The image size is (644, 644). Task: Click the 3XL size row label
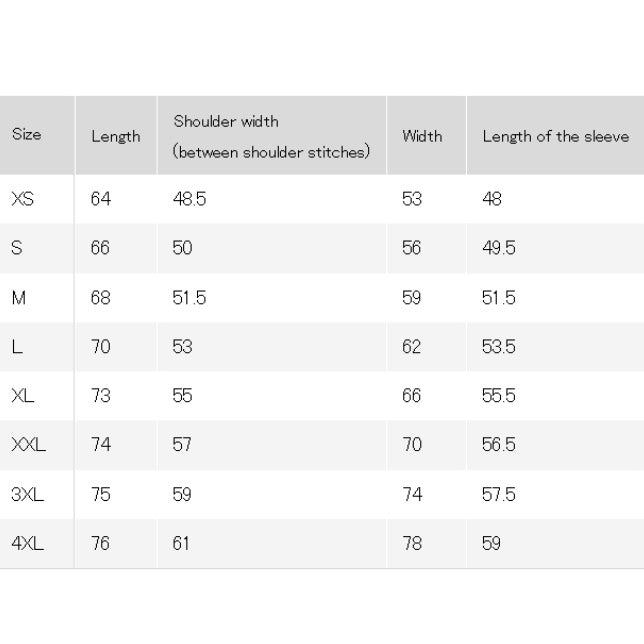[28, 494]
